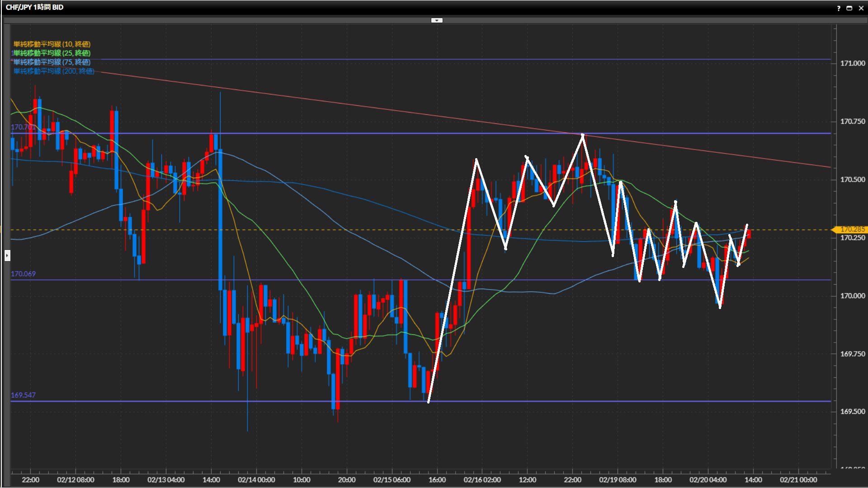Click the 02/16 02:00 time axis label
This screenshot has width=868, height=488.
[x=482, y=480]
